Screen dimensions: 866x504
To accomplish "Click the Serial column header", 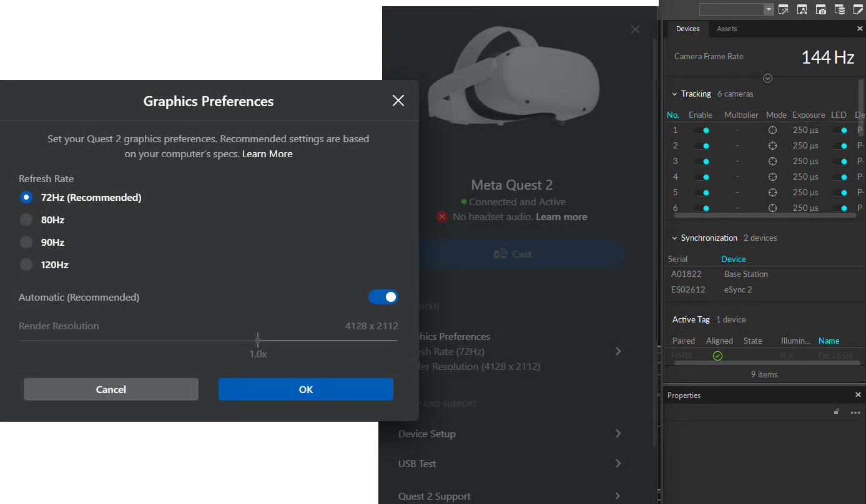I will (677, 259).
